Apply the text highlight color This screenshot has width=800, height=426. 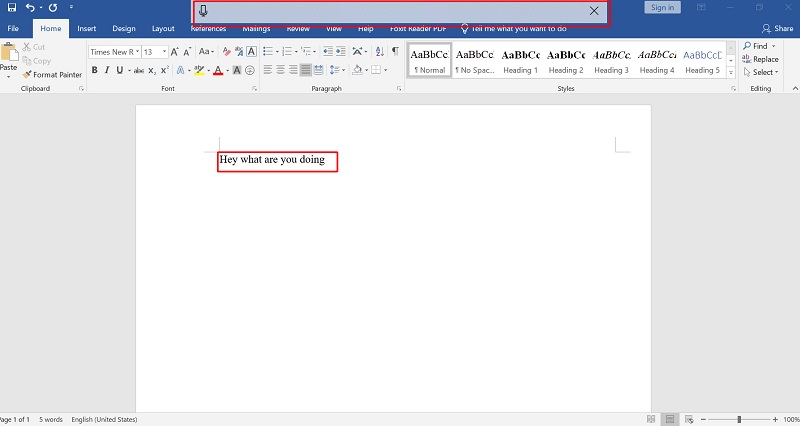pos(199,70)
